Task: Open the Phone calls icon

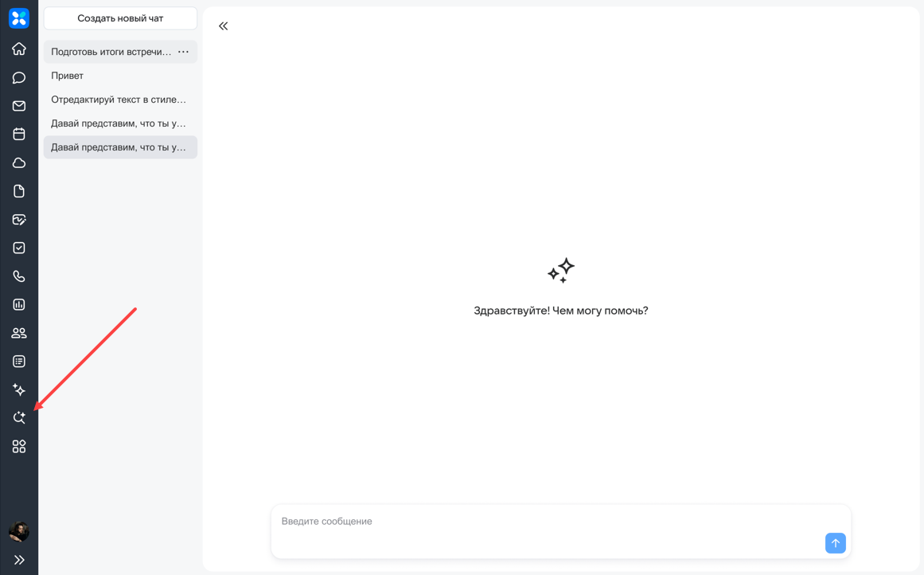Action: click(x=19, y=276)
